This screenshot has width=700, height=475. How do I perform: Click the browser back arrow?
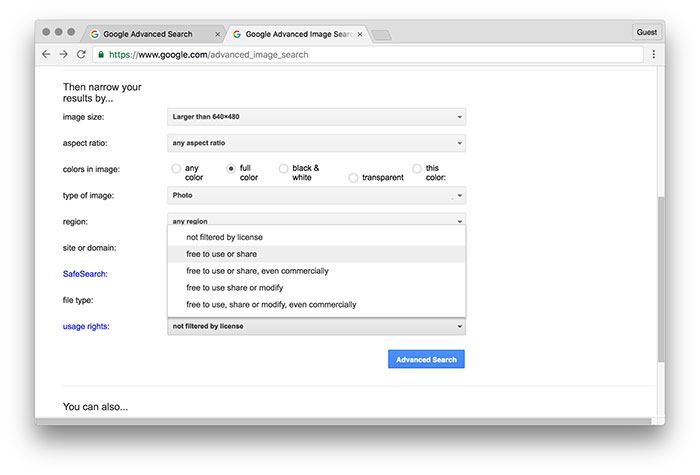click(x=46, y=54)
